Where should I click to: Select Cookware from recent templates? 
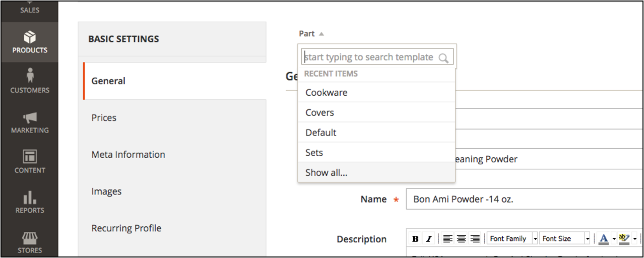click(x=326, y=93)
